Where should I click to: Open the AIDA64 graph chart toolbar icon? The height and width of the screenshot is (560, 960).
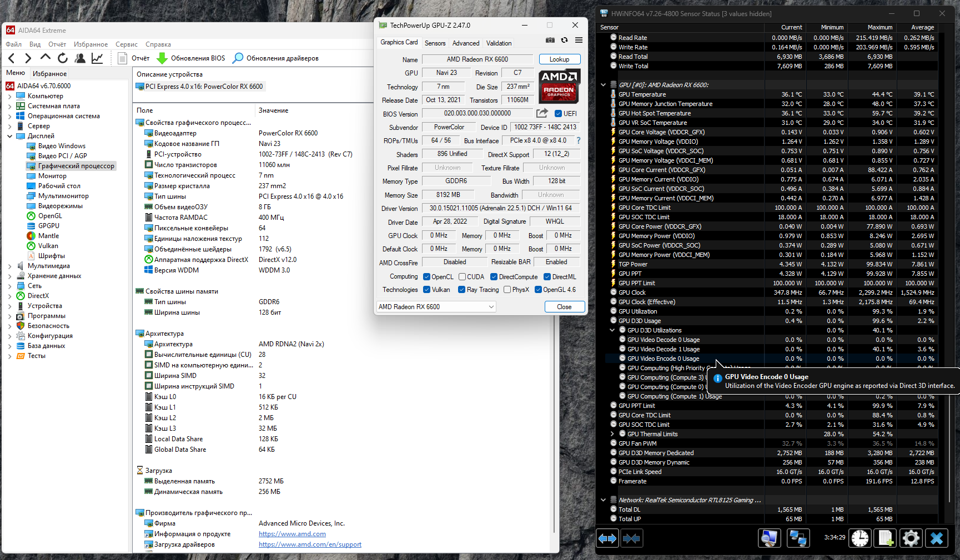97,58
